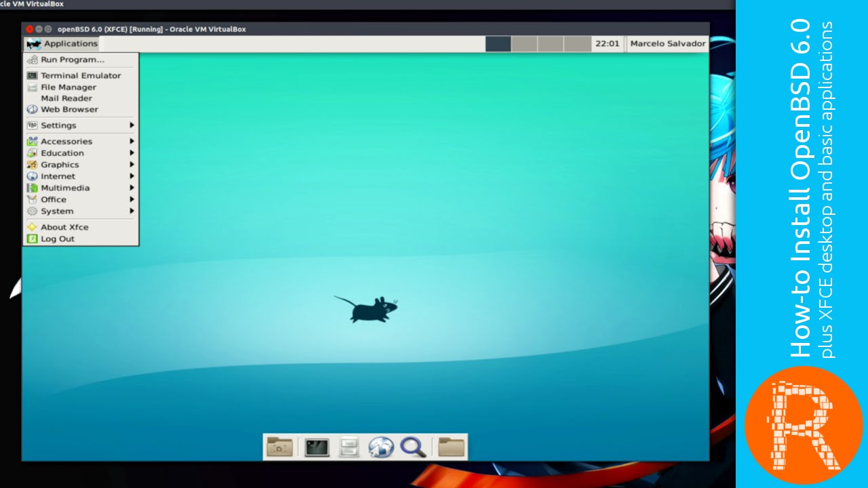Open File Manager from the menu

point(81,87)
